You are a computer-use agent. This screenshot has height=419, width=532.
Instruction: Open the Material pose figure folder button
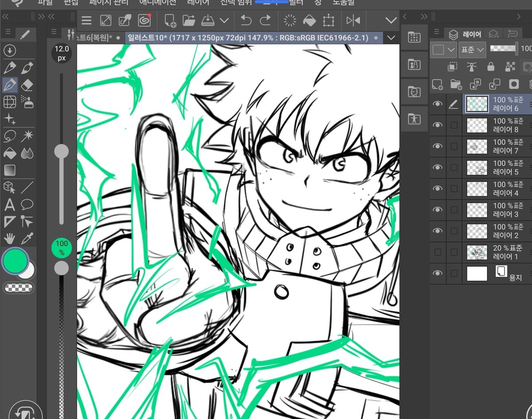tap(414, 119)
